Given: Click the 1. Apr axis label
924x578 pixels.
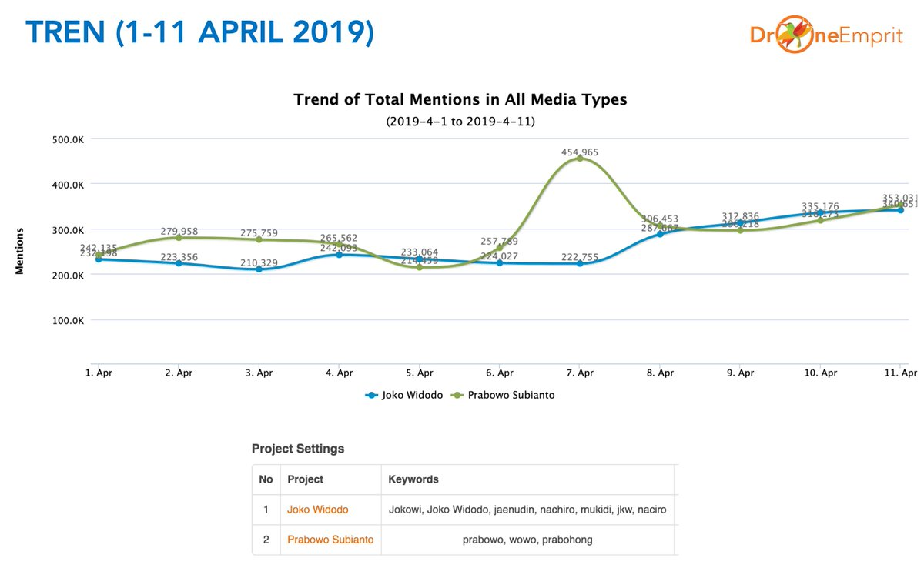Looking at the screenshot, I should pyautogui.click(x=99, y=373).
